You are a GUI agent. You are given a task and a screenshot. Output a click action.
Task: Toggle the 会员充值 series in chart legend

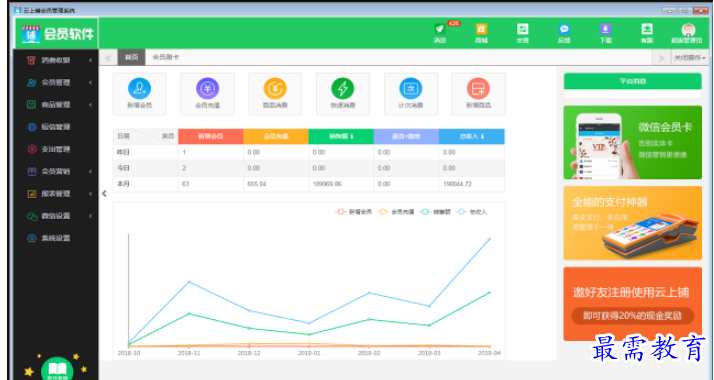[396, 212]
